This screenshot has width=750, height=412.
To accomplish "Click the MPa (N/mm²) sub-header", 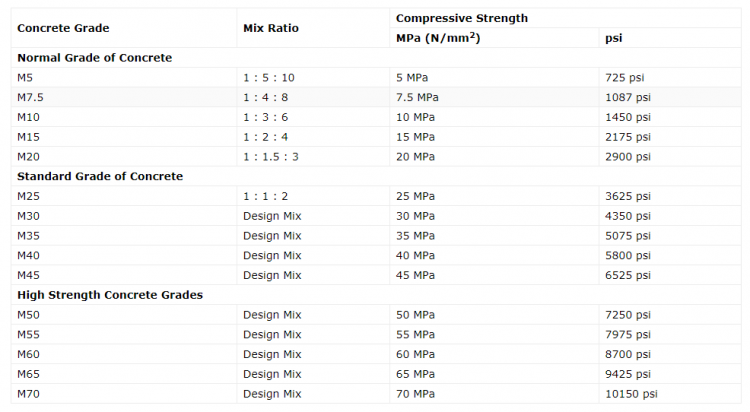I will pyautogui.click(x=436, y=38).
